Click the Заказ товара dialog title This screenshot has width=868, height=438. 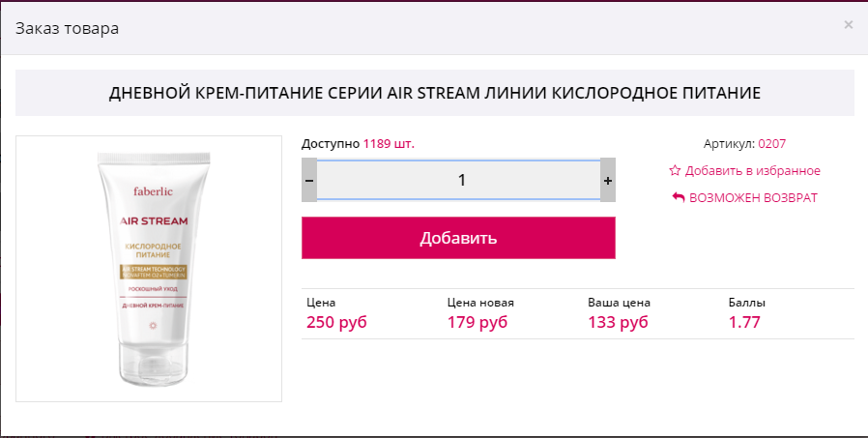67,28
